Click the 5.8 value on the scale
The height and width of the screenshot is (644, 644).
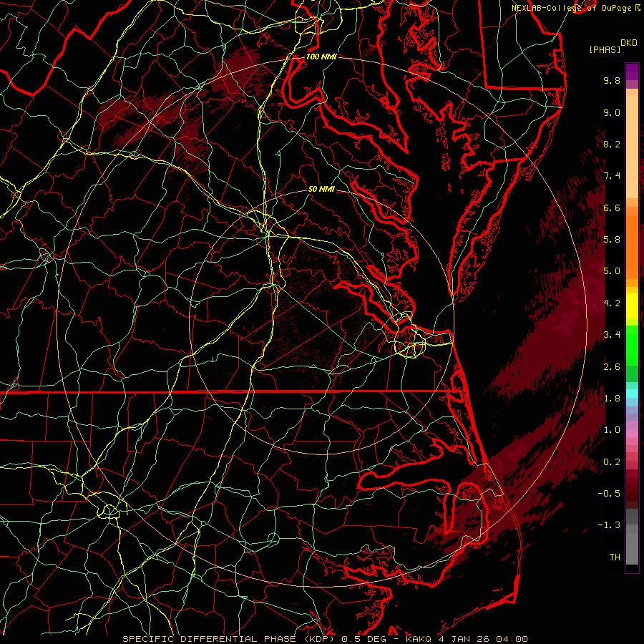[x=612, y=240]
